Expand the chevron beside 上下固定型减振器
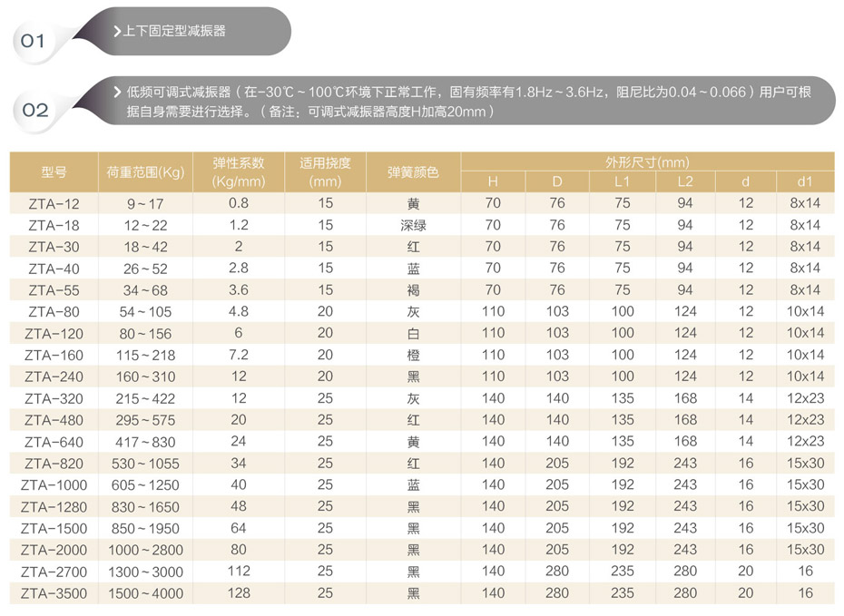The image size is (844, 616). [x=117, y=32]
